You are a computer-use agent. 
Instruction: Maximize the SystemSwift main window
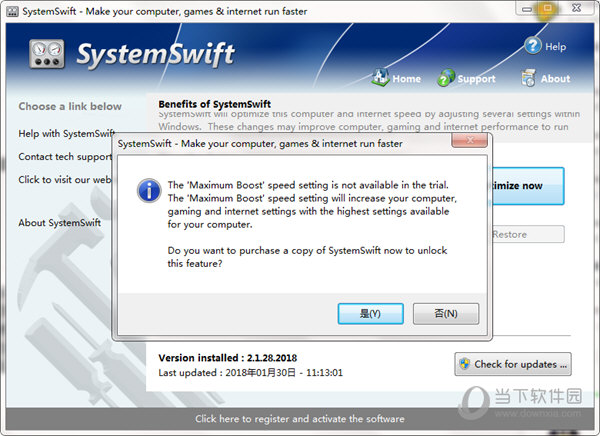pos(548,8)
